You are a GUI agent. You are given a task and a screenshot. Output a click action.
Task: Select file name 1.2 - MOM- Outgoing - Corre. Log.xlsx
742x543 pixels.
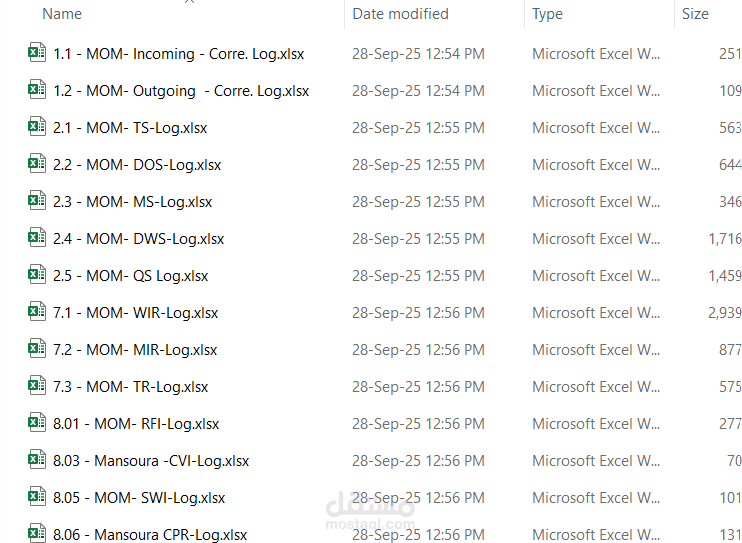point(181,91)
